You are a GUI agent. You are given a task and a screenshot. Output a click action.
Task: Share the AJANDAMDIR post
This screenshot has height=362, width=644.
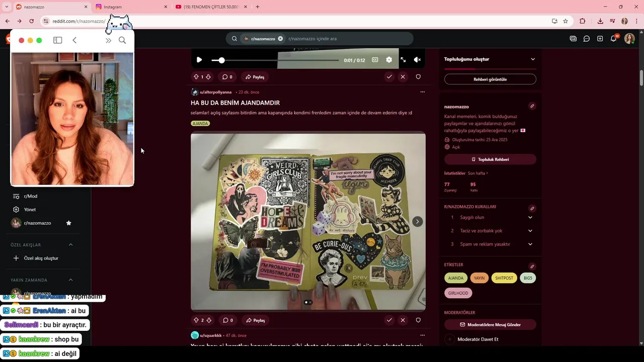point(255,320)
